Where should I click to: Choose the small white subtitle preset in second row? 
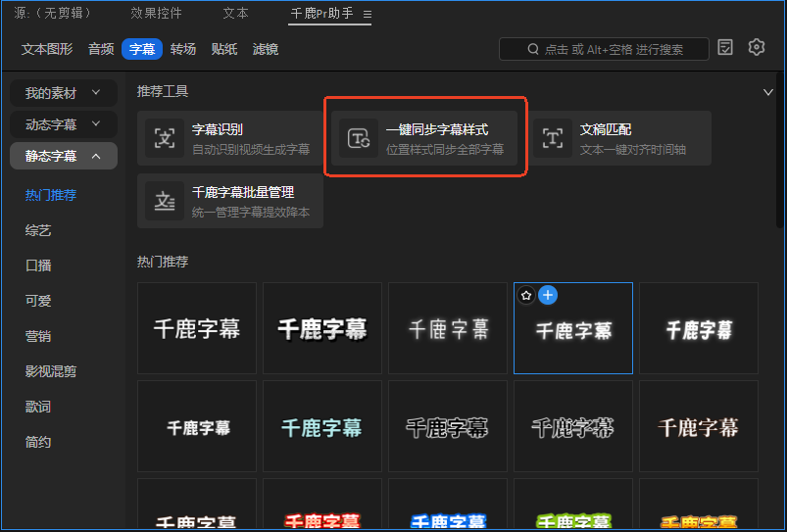197,426
